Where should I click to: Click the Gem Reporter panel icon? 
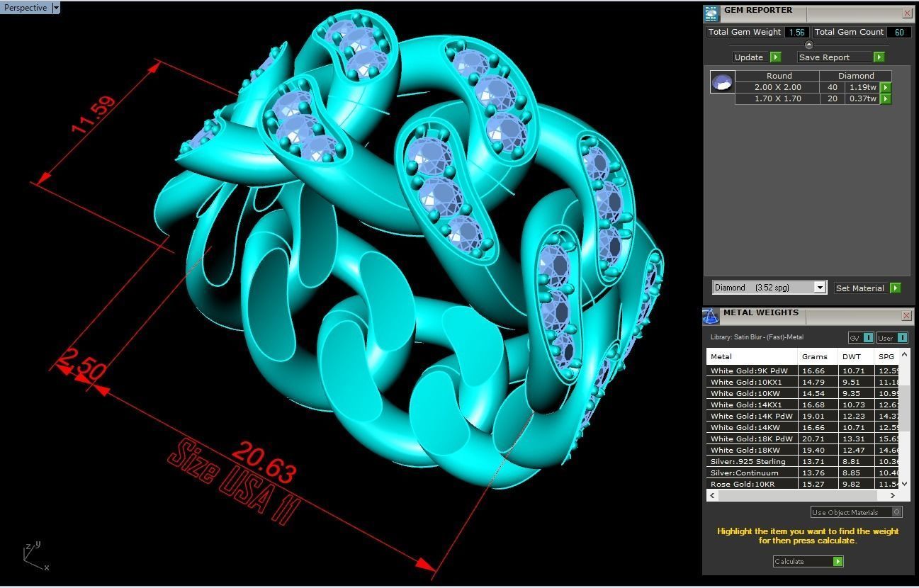(x=711, y=13)
